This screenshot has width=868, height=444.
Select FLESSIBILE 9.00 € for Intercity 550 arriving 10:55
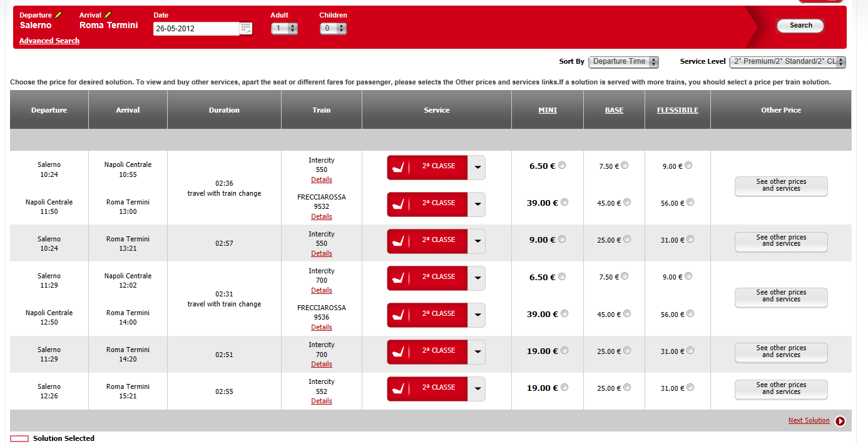[688, 166]
